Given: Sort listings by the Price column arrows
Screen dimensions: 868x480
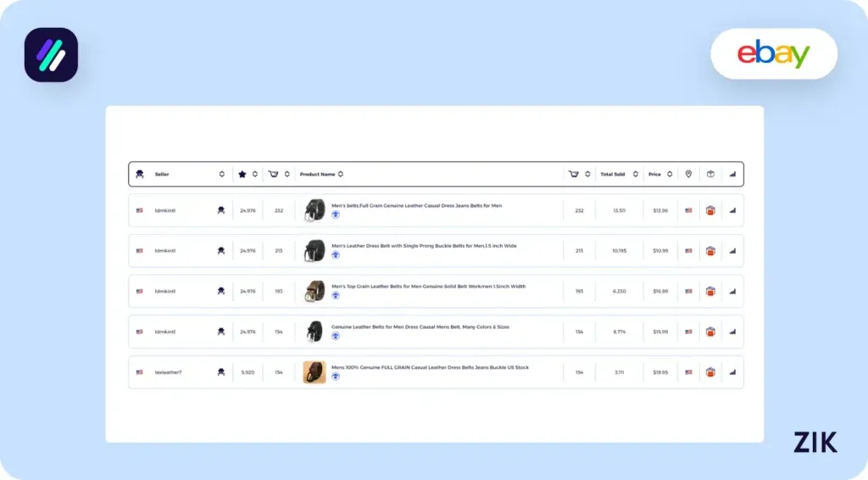Looking at the screenshot, I should [x=670, y=174].
